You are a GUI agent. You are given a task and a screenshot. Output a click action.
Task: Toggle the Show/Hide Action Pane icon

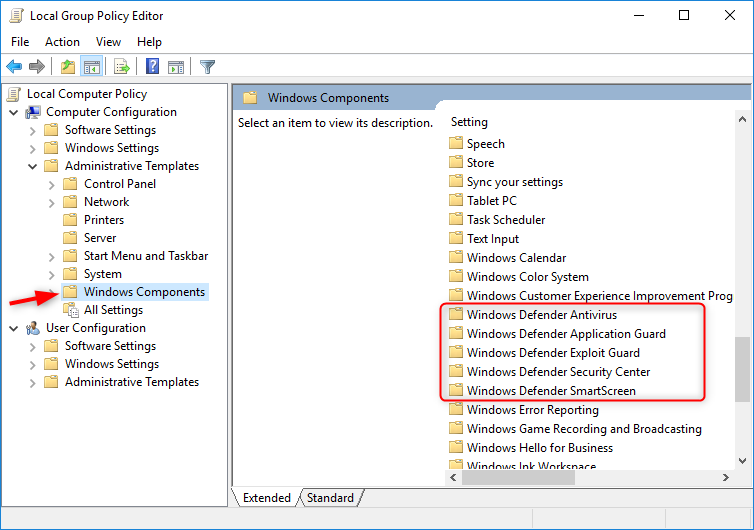[x=176, y=67]
